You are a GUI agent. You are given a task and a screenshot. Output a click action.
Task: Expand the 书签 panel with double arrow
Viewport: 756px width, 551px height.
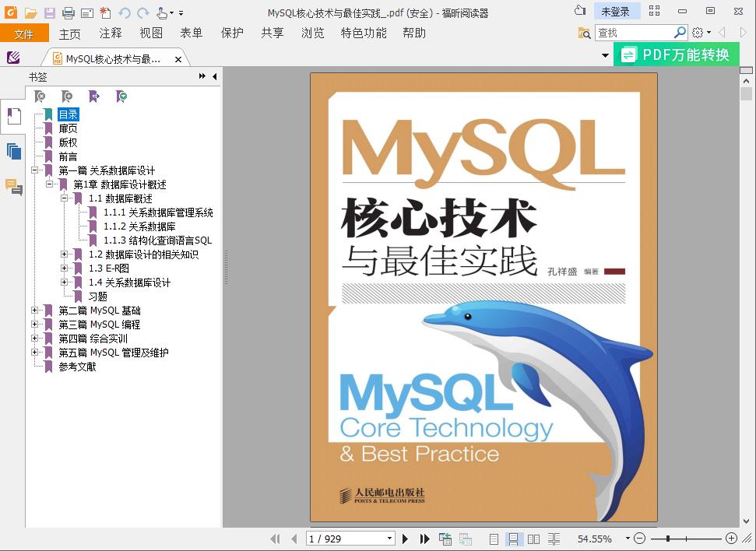coord(202,76)
